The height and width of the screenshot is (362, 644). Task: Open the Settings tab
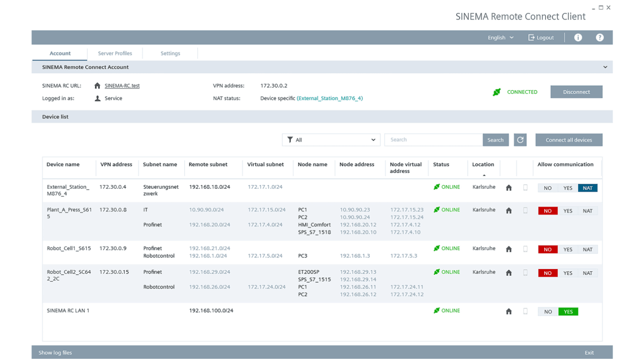point(170,53)
